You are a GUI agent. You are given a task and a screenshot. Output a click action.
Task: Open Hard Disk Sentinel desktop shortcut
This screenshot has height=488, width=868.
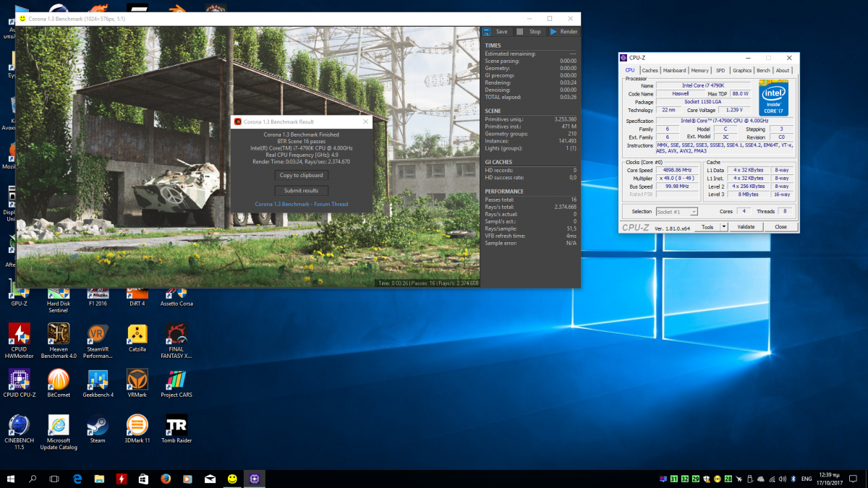pyautogui.click(x=59, y=297)
